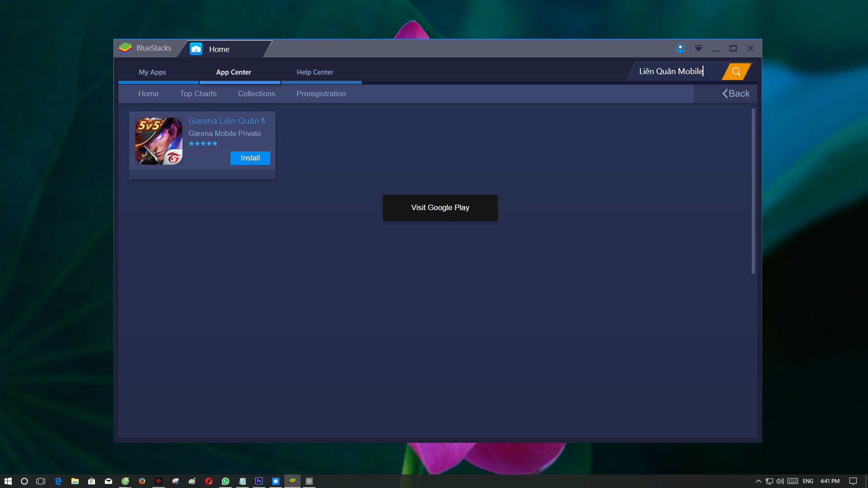868x488 pixels.
Task: Open the Preregistration section
Action: [321, 94]
